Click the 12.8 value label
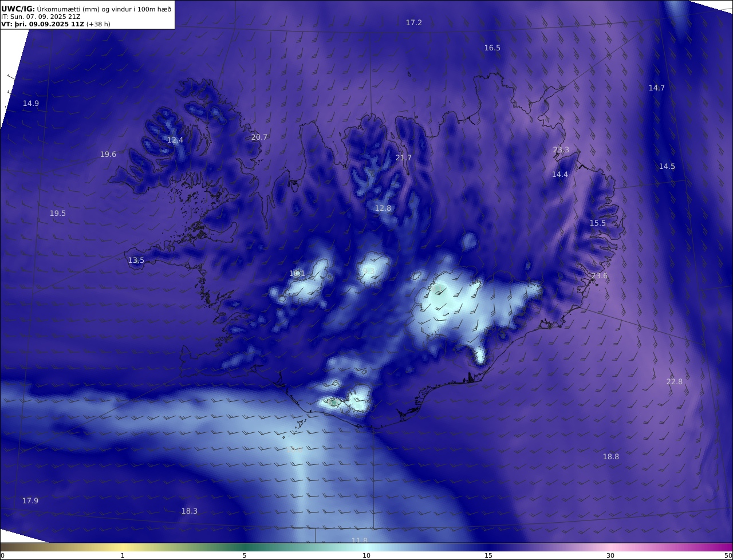733x560 pixels. click(x=383, y=208)
